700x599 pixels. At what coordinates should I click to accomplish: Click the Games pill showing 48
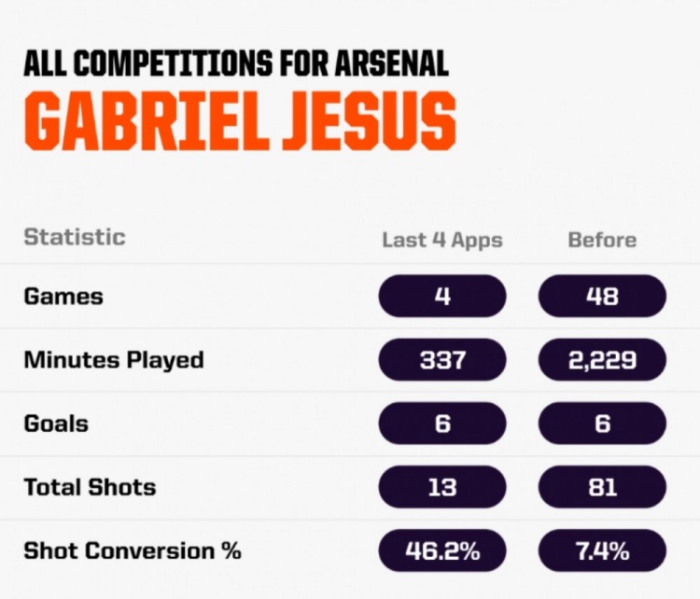(x=602, y=297)
